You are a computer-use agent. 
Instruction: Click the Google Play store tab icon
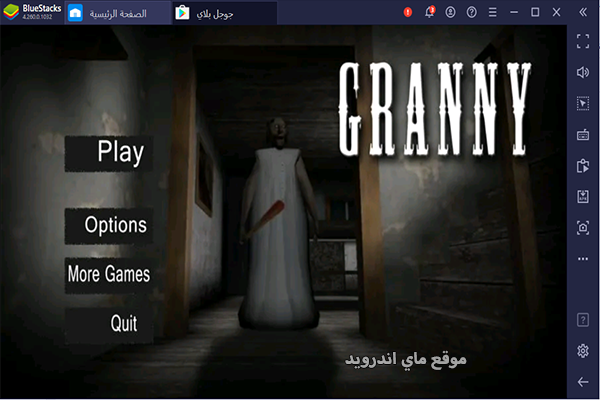(x=182, y=13)
